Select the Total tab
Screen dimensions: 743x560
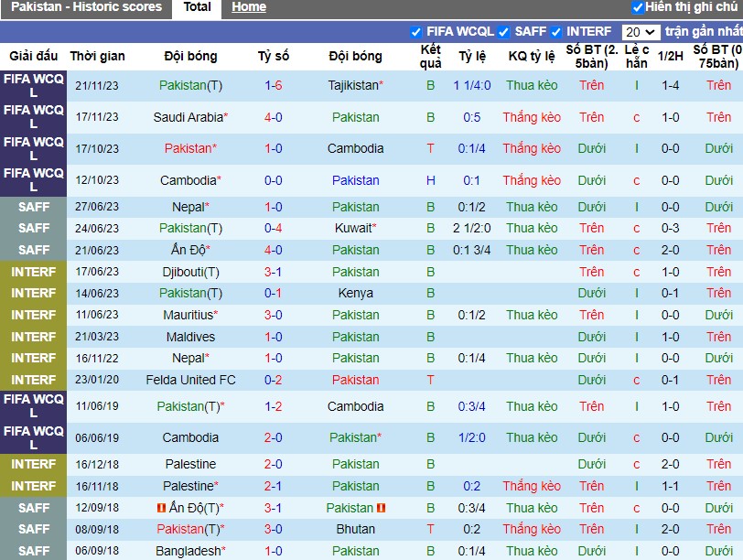(197, 7)
